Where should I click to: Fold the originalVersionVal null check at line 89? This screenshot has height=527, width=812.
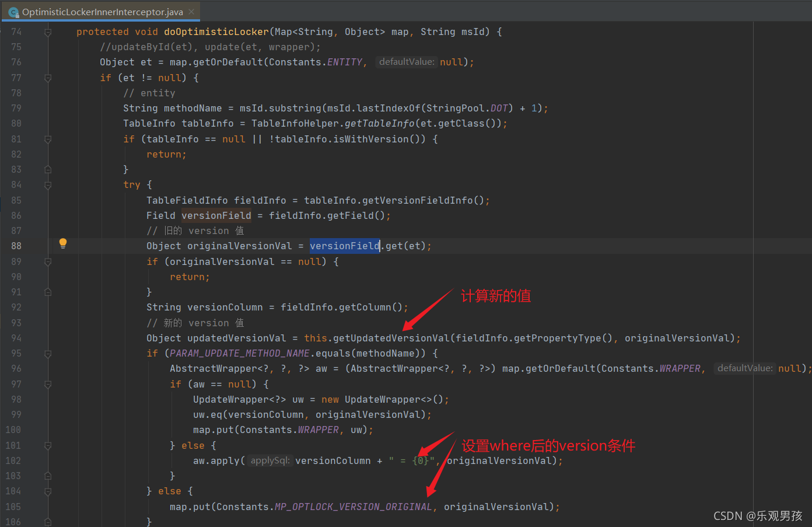click(x=48, y=262)
